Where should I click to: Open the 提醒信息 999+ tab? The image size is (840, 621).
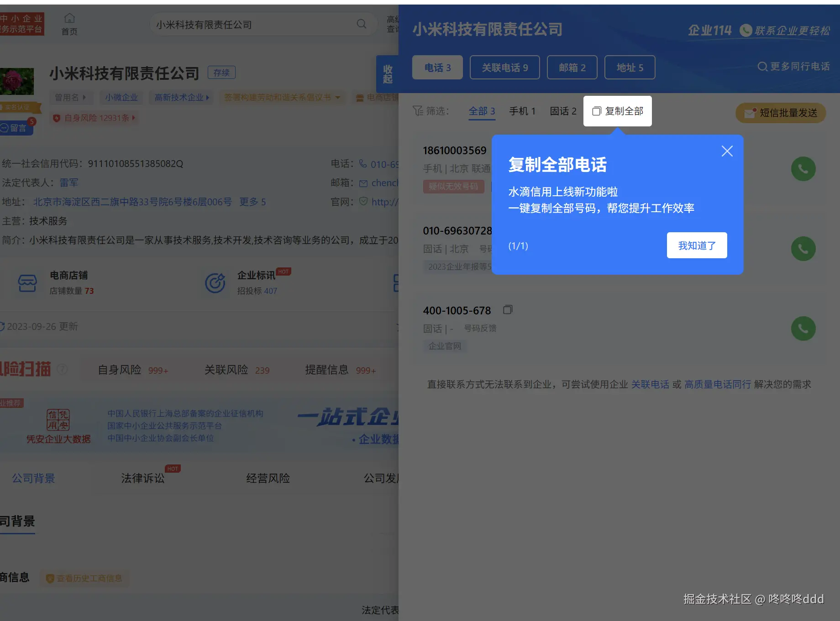tap(341, 370)
